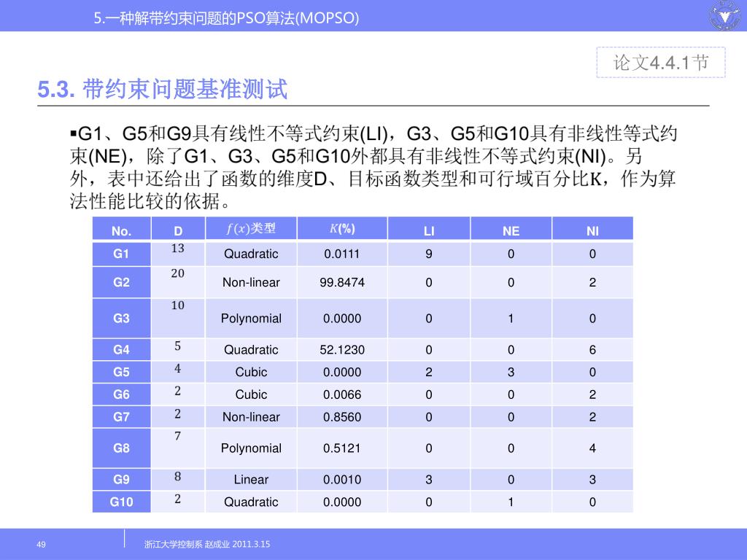
Task: Click dimension value '4' in G5 row
Action: [178, 368]
